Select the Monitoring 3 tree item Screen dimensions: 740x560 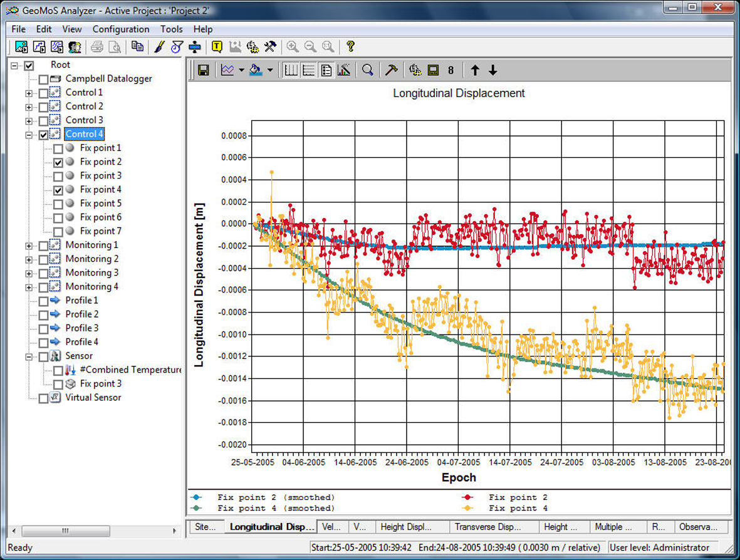(x=92, y=272)
